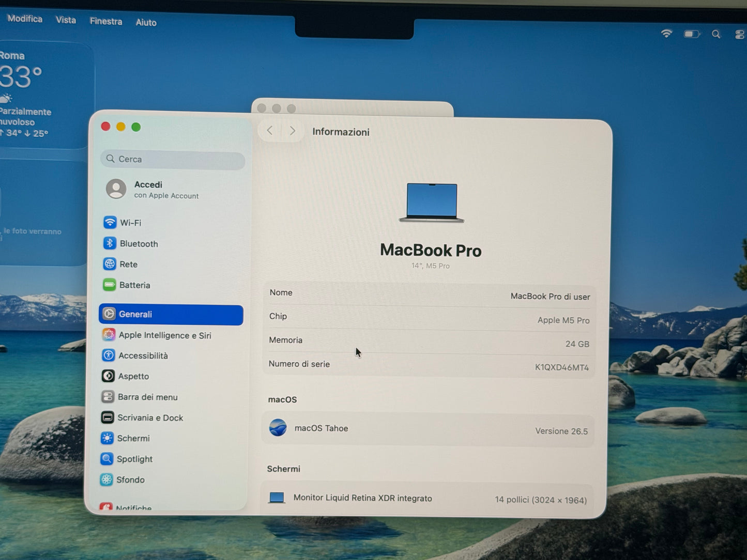Open Spotlight magnifier icon in sidebar
The width and height of the screenshot is (747, 560).
click(107, 459)
